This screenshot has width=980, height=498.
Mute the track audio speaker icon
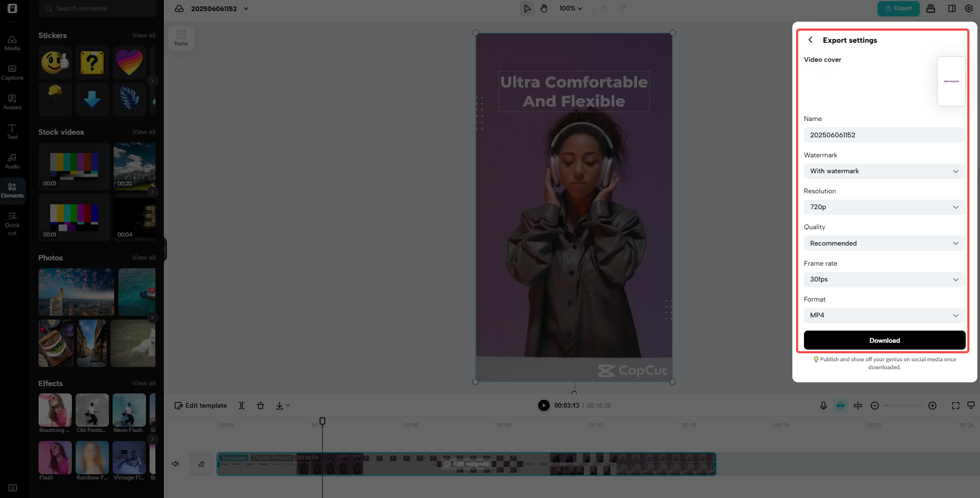[x=175, y=463]
